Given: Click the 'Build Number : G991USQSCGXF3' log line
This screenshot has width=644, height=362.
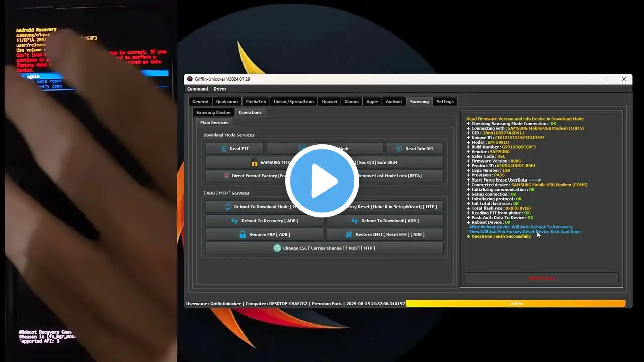Looking at the screenshot, I should coord(501,147).
